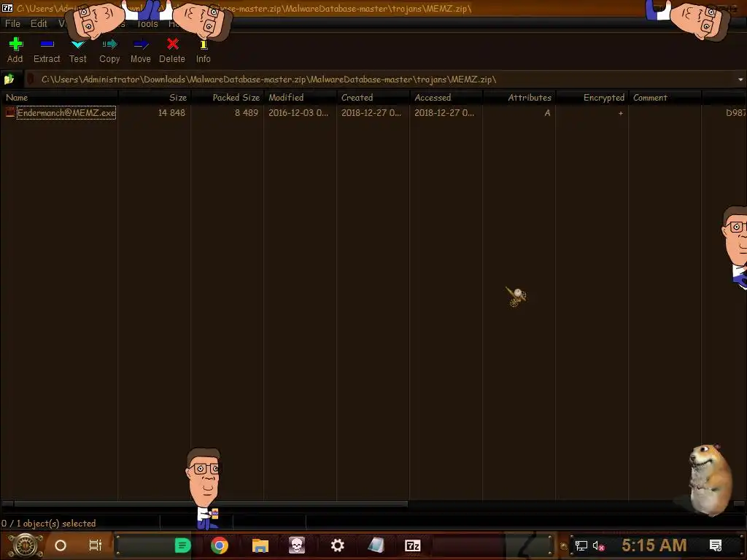Screen dimensions: 747x560
Task: Click the skull taskbar icon
Action: click(x=297, y=545)
